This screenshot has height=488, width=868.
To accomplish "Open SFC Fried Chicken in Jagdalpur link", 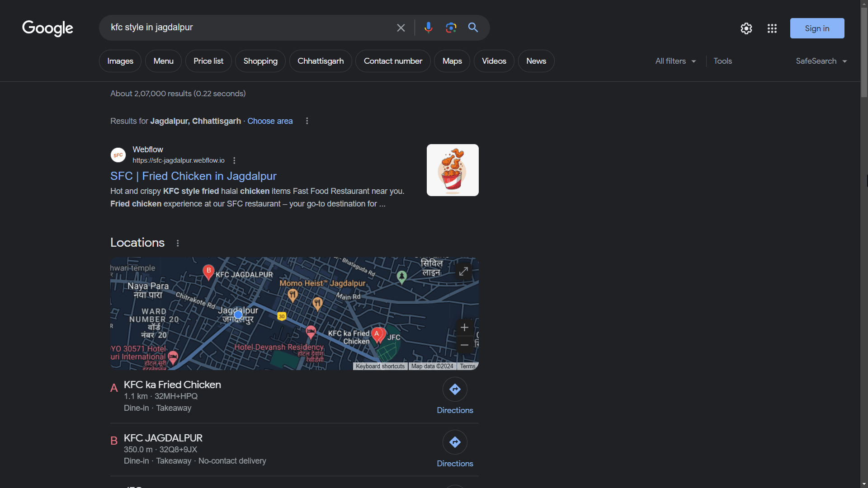I will click(x=193, y=176).
